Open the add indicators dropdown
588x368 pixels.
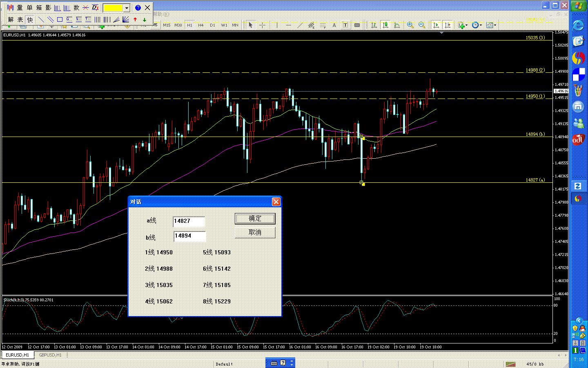(x=463, y=25)
